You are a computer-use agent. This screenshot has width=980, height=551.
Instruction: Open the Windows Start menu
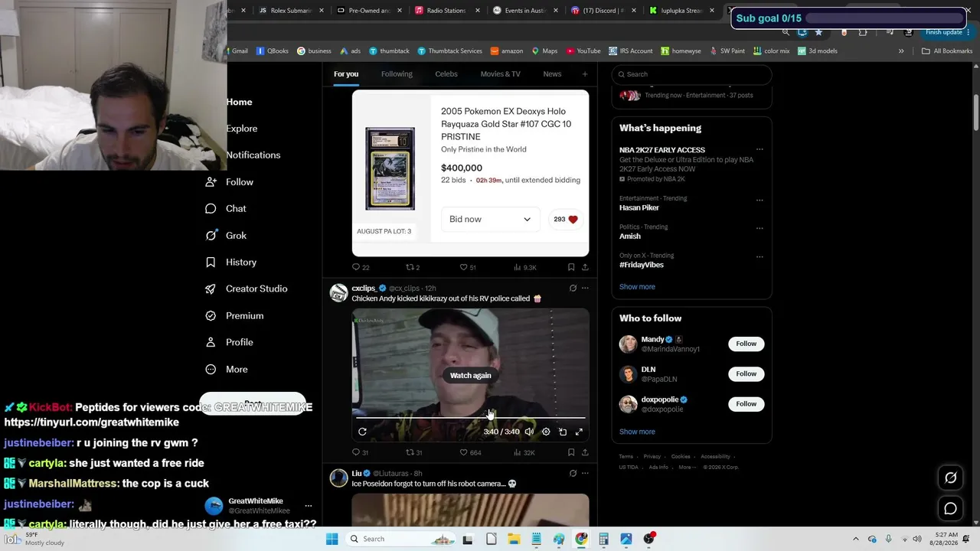pos(332,539)
